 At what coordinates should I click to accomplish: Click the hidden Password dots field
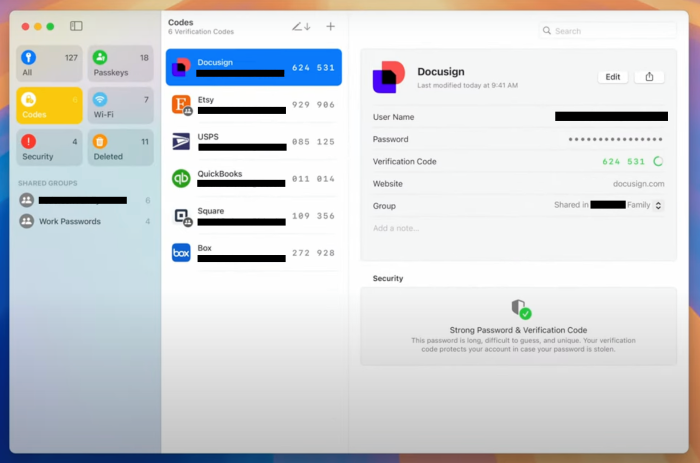pyautogui.click(x=615, y=139)
